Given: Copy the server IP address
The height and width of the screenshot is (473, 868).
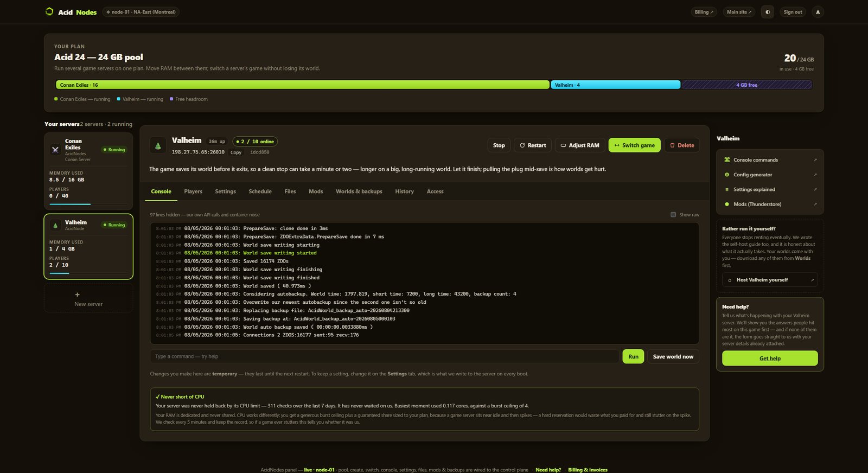Looking at the screenshot, I should [x=235, y=152].
